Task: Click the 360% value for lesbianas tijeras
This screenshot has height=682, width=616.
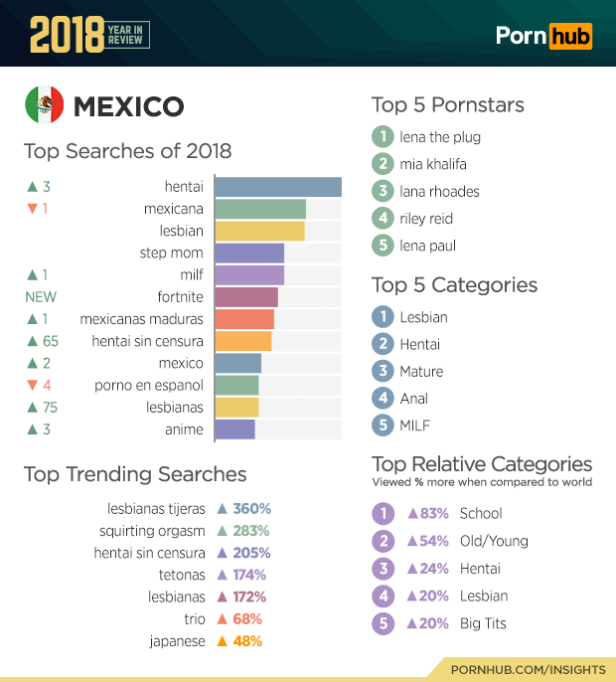Action: click(251, 509)
